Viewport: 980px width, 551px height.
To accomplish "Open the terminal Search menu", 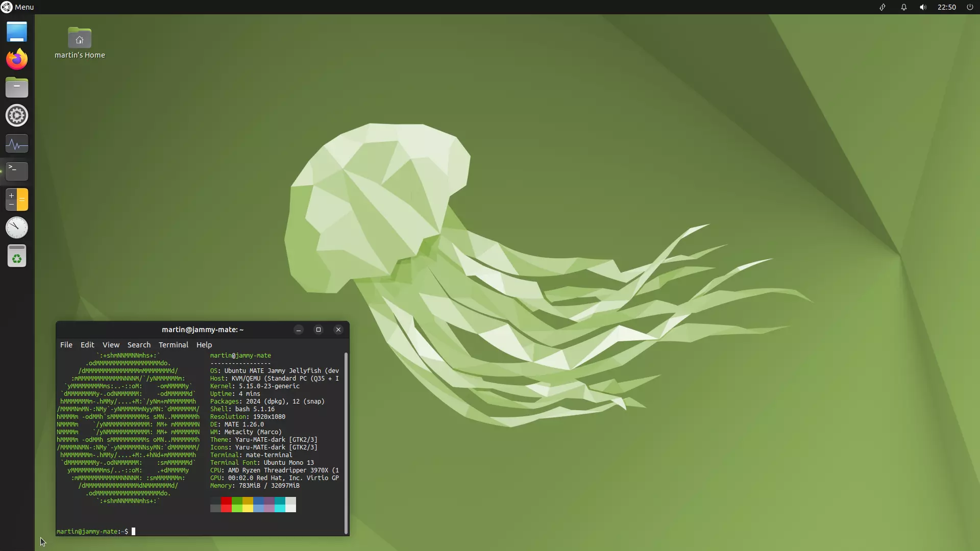I will coord(139,345).
